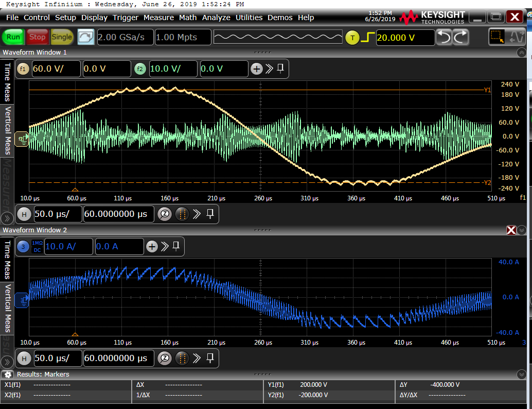
Task: Open Results Markers settings gear
Action: (x=8, y=374)
